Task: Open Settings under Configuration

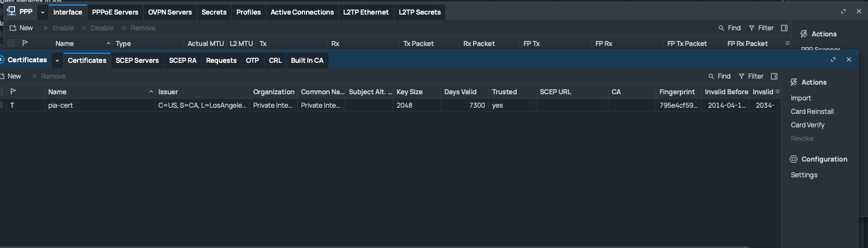Action: (804, 175)
